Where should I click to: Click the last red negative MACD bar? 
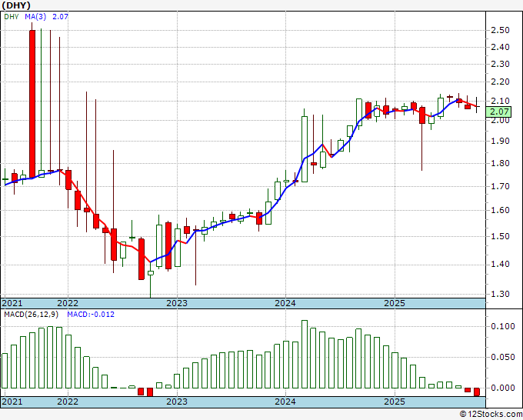pyautogui.click(x=477, y=392)
